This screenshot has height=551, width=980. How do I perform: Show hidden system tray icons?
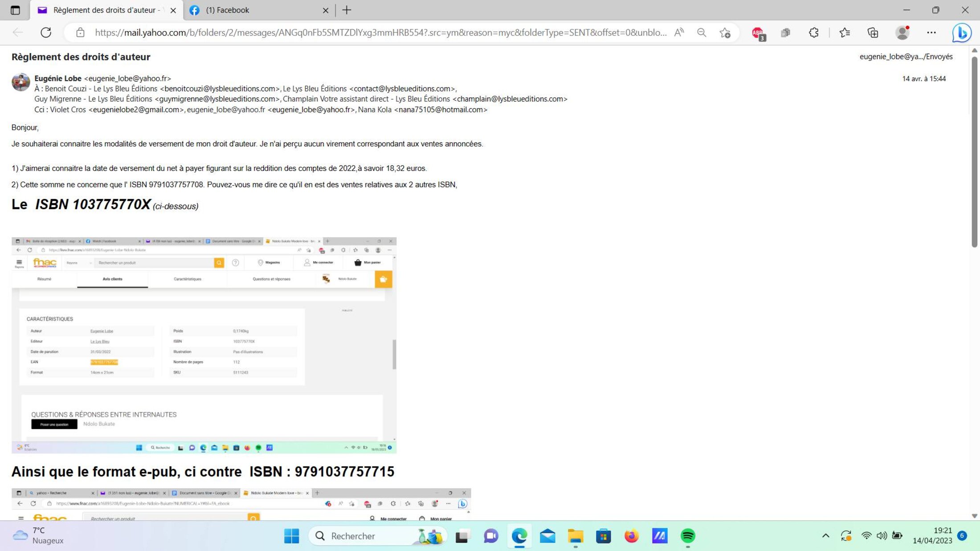pos(825,536)
